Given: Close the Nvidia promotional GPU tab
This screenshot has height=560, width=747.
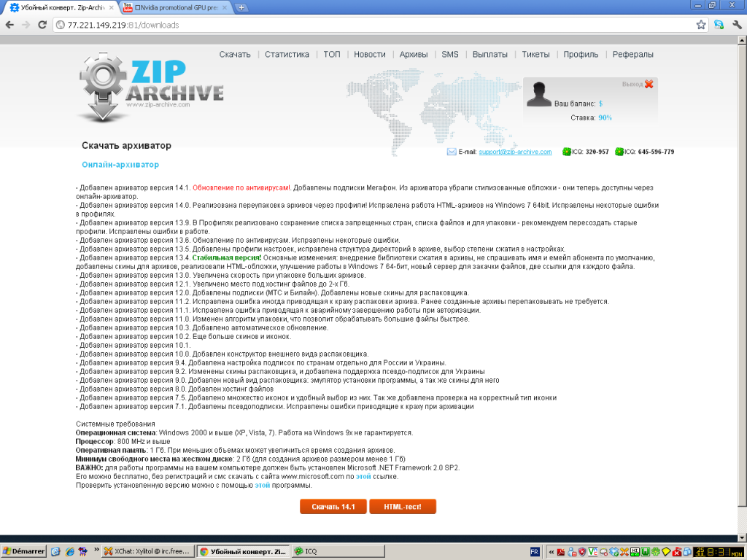Looking at the screenshot, I should (x=225, y=7).
